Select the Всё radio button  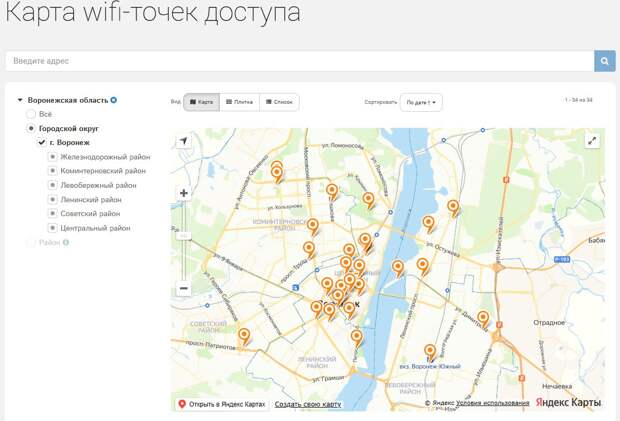31,114
